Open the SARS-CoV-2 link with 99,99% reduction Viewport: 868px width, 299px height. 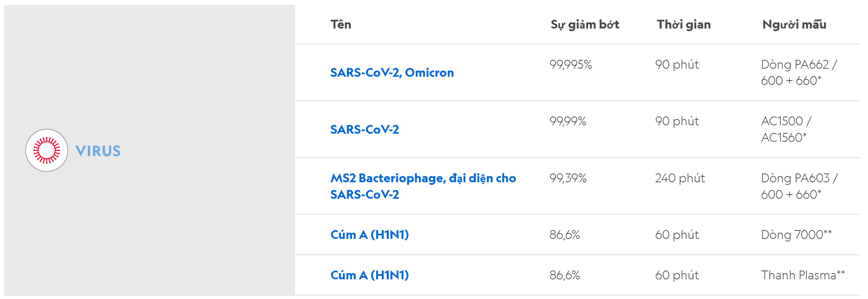pos(364,129)
